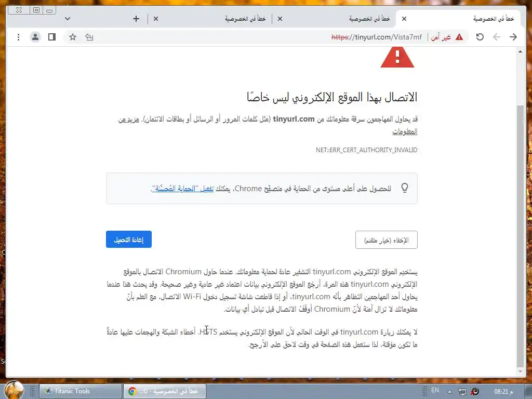Viewport: 532px width, 399px height.
Task: Click the lightbulb tip icon
Action: [x=404, y=188]
